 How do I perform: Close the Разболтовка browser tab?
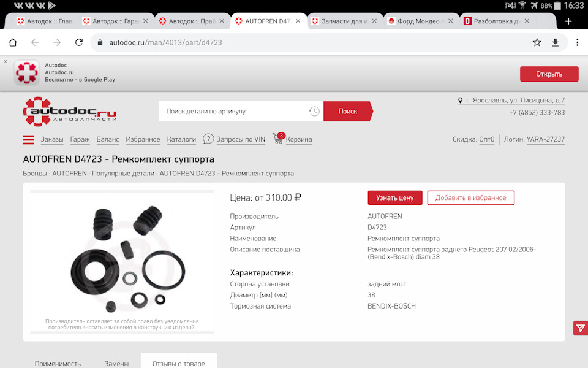click(527, 21)
